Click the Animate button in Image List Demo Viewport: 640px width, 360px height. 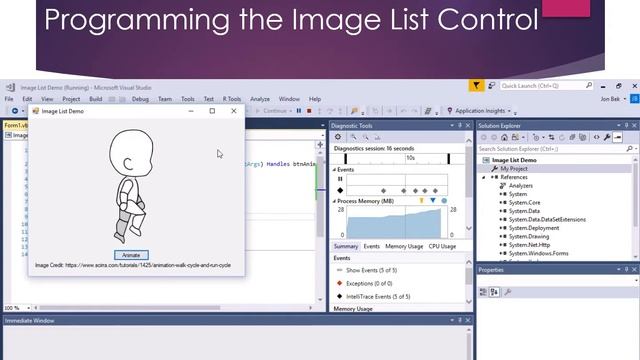[x=131, y=255]
